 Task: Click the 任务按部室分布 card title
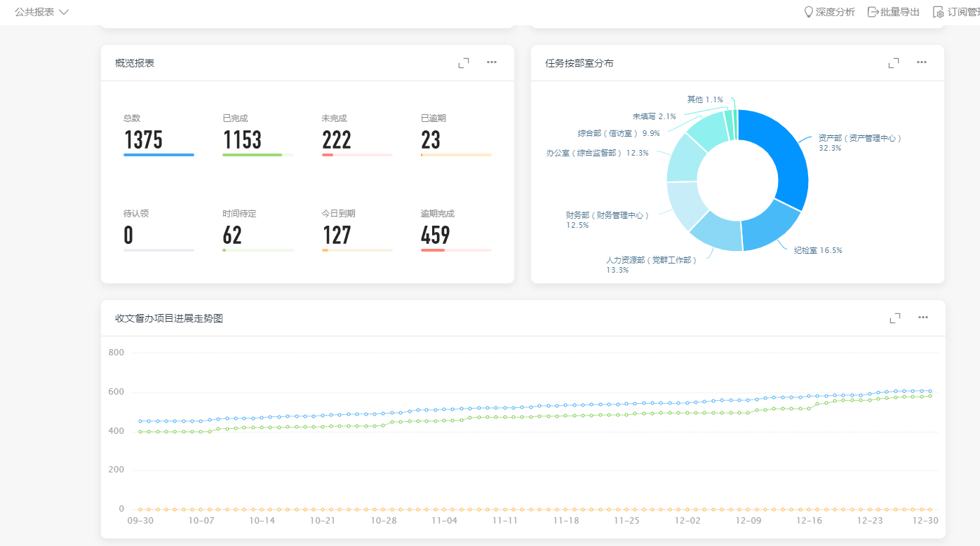579,63
